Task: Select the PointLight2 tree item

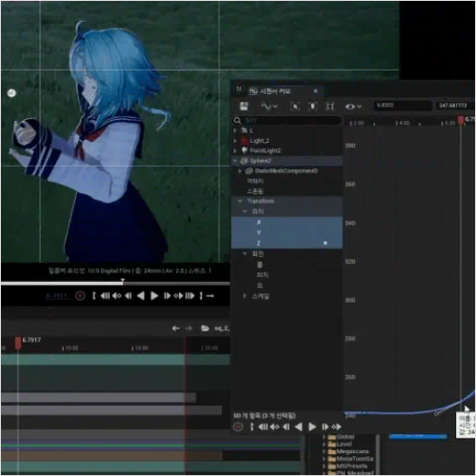Action: click(265, 150)
